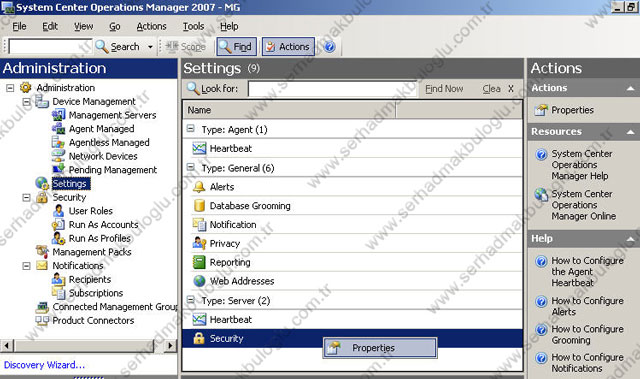The width and height of the screenshot is (640, 379).
Task: Click the Find Now button
Action: [444, 89]
